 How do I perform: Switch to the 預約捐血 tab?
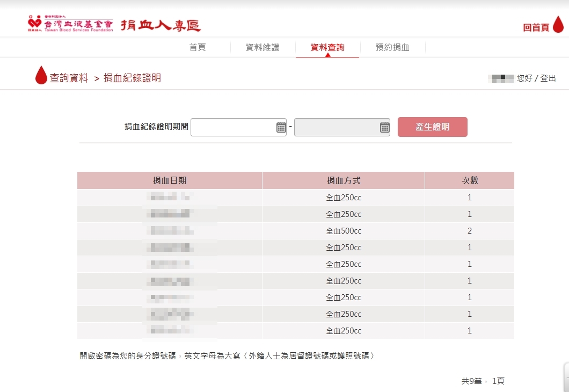(x=392, y=47)
